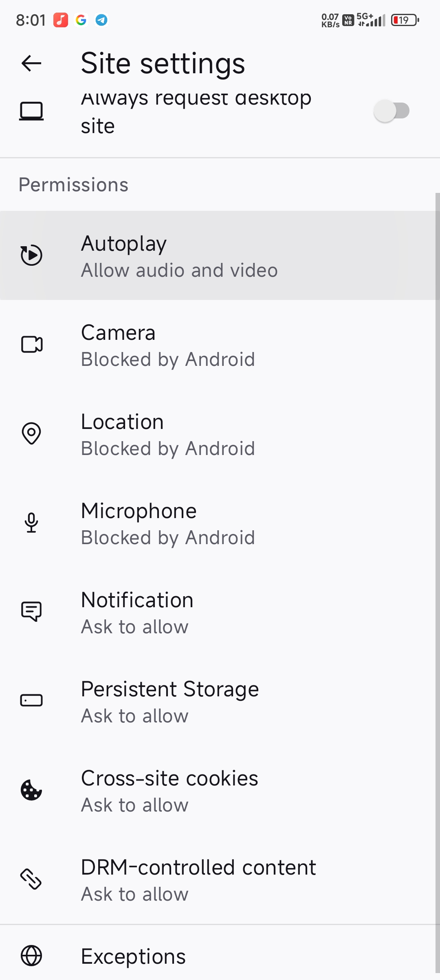Tap the Camera icon
Screen dimensions: 440x980
pos(31,344)
